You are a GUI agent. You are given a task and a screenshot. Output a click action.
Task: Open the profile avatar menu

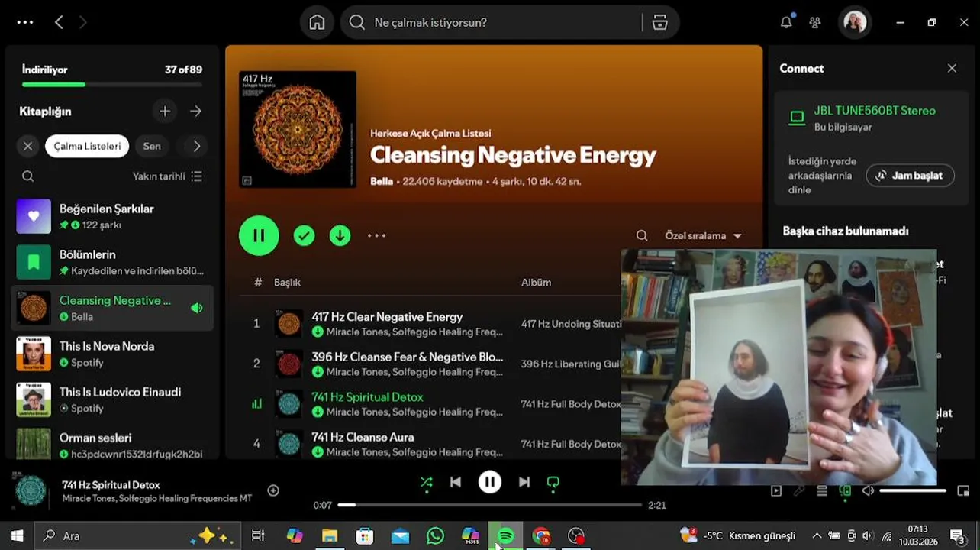tap(854, 22)
